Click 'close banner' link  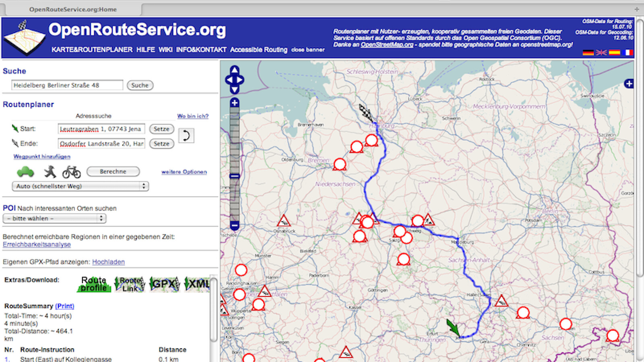tap(308, 50)
